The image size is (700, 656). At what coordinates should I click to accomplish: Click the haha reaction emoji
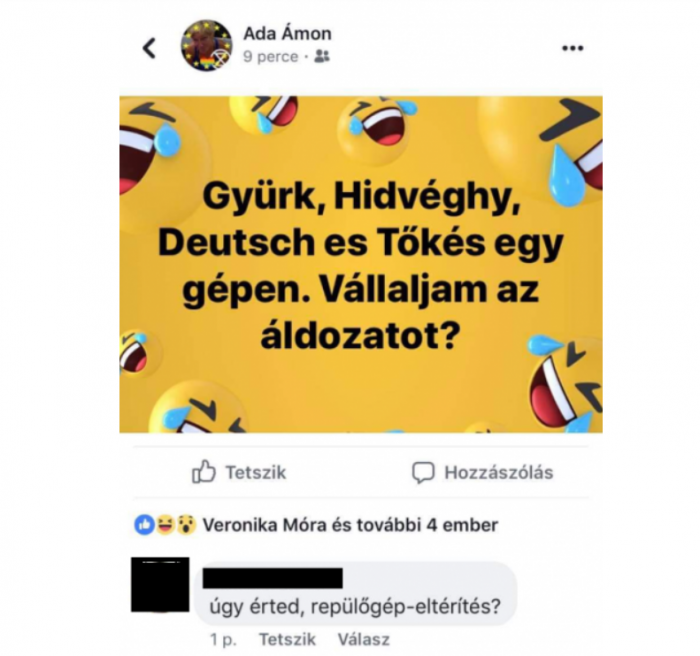pos(165,525)
